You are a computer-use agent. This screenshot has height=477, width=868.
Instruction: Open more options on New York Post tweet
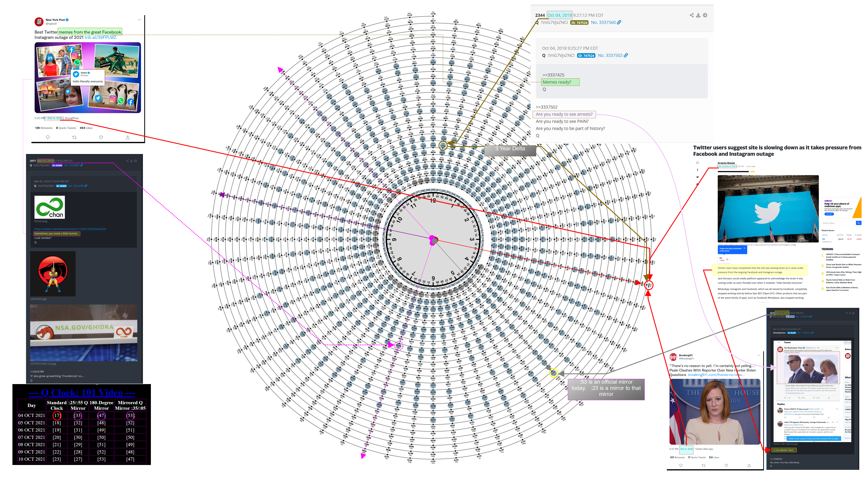[x=139, y=20]
